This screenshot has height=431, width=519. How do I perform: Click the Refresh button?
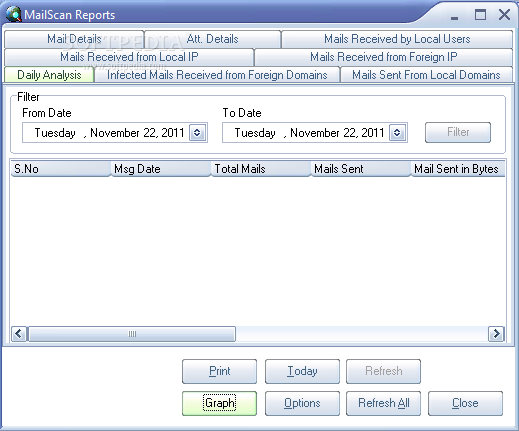pos(383,371)
